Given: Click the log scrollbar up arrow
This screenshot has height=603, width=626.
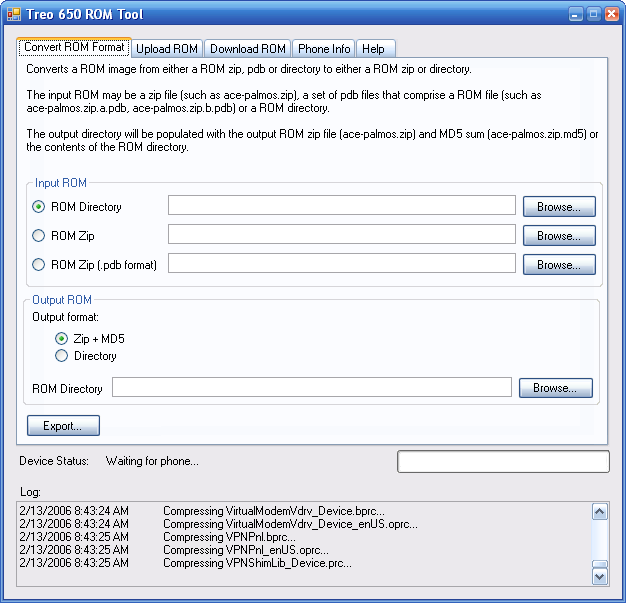Looking at the screenshot, I should click(x=600, y=512).
